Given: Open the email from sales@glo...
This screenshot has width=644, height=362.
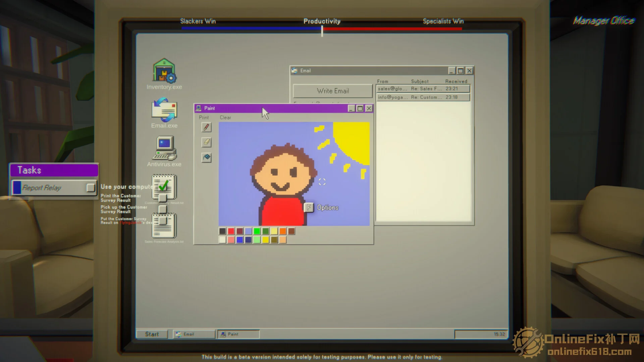Looking at the screenshot, I should coord(423,89).
